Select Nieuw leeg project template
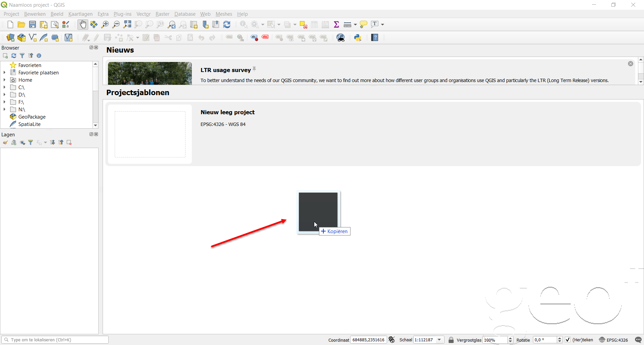Screen dimensions: 644x345 [x=373, y=134]
